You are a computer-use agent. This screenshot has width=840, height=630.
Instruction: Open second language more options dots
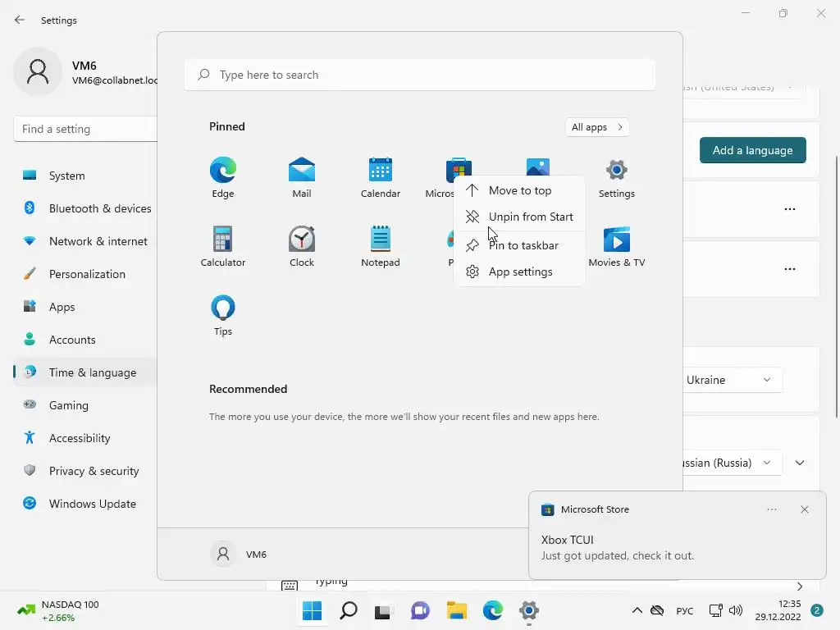pos(790,269)
